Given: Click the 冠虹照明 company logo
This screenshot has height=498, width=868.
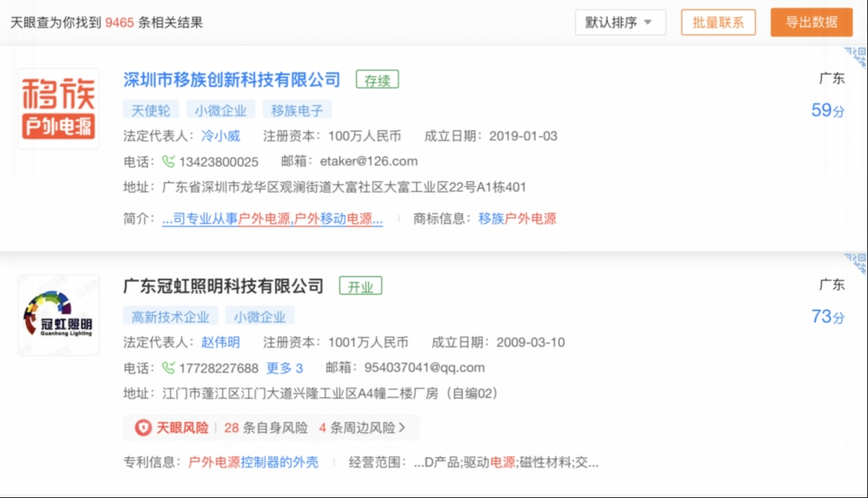Looking at the screenshot, I should (x=59, y=315).
